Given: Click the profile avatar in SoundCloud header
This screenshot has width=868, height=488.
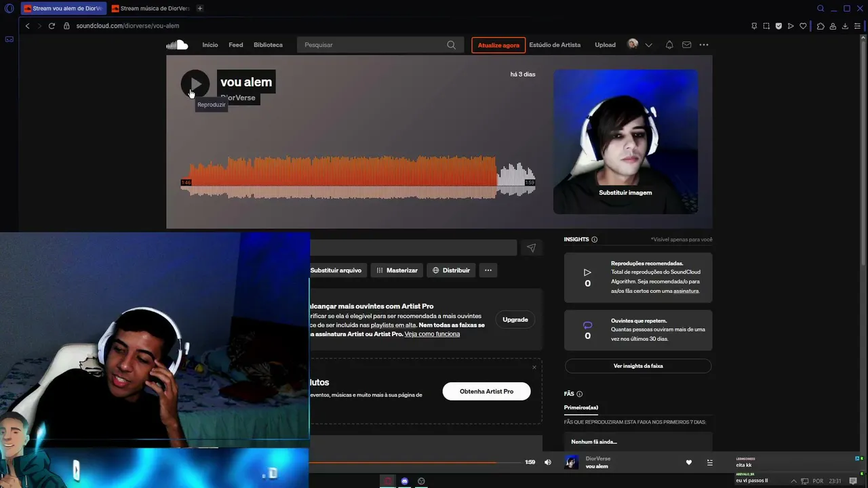Looking at the screenshot, I should click(633, 45).
